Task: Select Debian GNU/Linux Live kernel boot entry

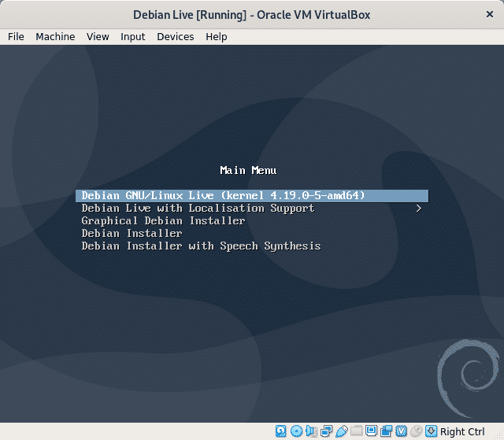Action: pos(252,195)
